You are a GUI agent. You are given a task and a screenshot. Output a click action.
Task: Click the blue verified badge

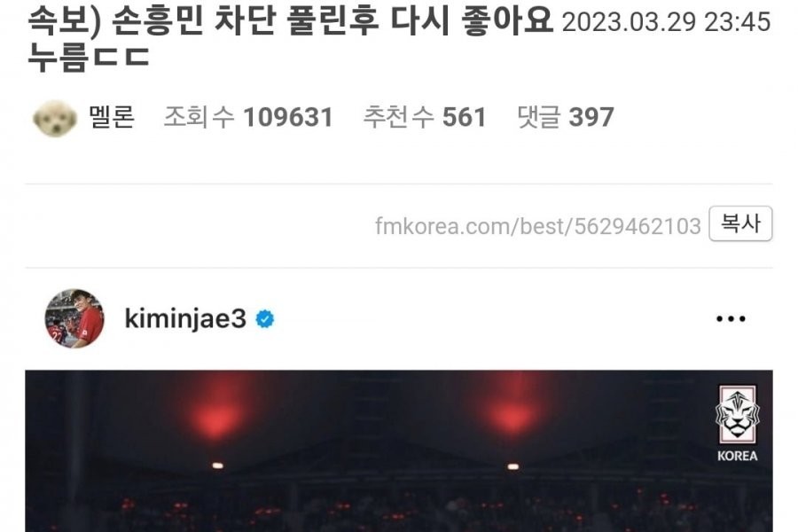(x=264, y=319)
